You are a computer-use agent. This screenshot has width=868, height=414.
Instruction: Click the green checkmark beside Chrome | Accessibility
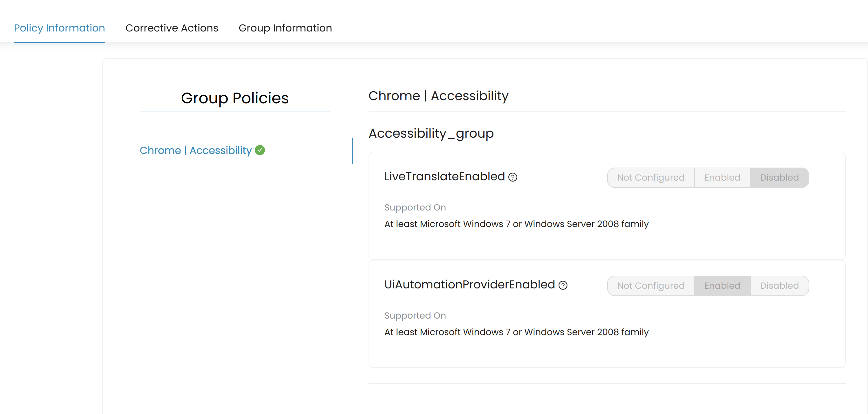click(260, 150)
